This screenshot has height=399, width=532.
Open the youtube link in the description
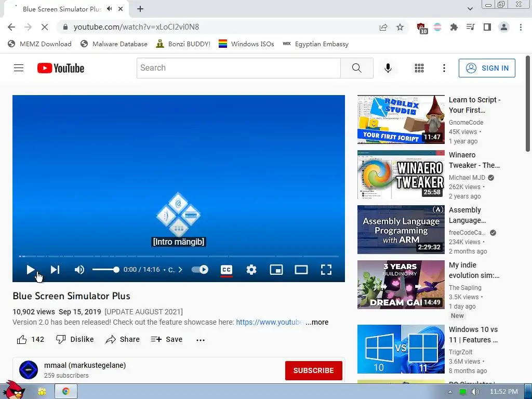pyautogui.click(x=269, y=322)
